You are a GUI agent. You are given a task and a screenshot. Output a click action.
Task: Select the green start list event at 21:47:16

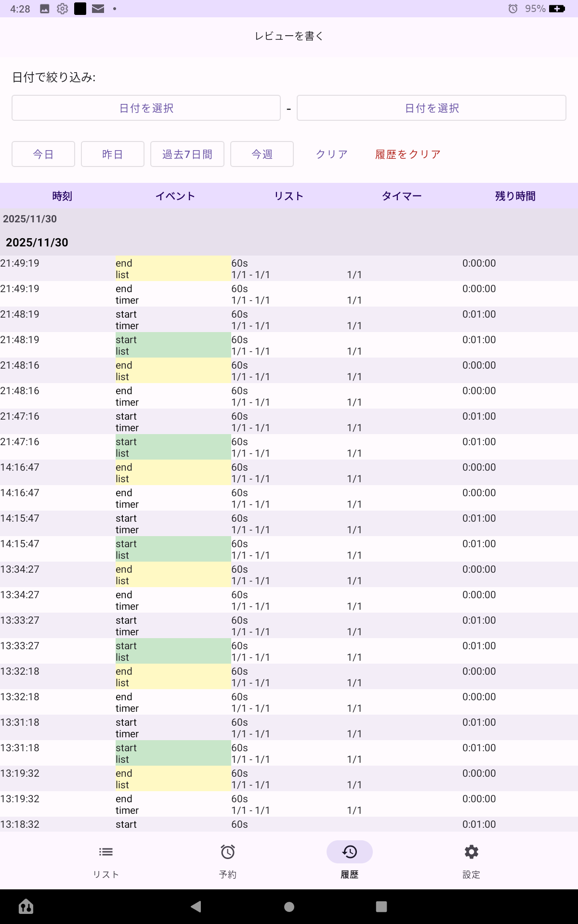pos(173,447)
